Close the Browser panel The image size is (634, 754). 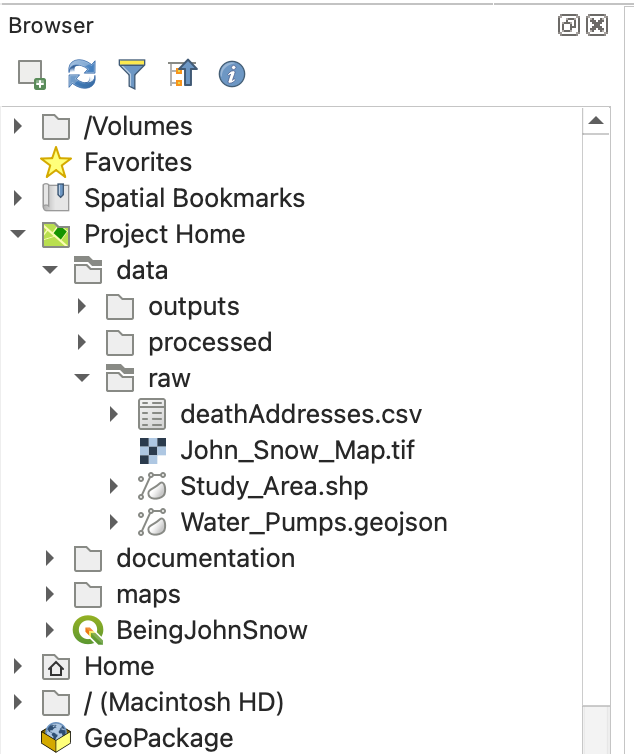coord(596,26)
